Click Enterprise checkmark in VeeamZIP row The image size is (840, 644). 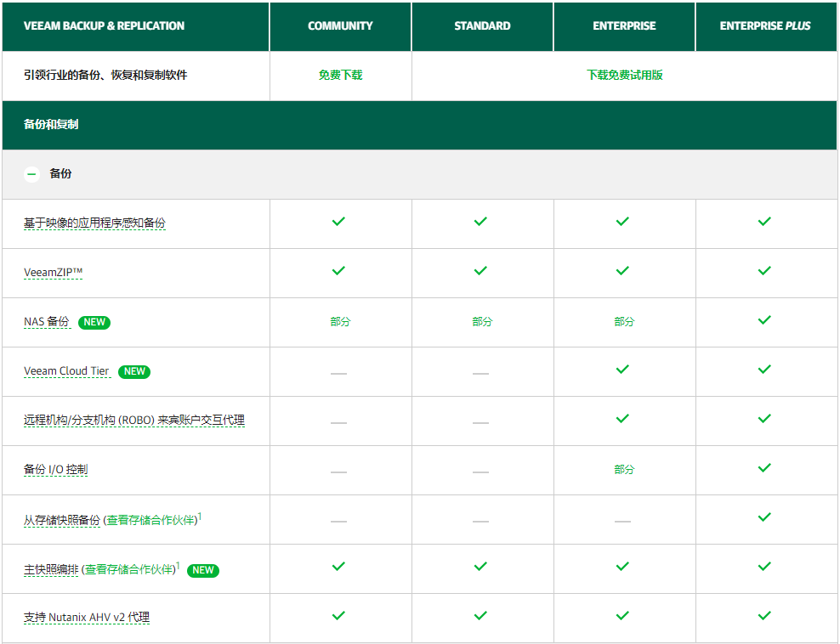tap(622, 270)
